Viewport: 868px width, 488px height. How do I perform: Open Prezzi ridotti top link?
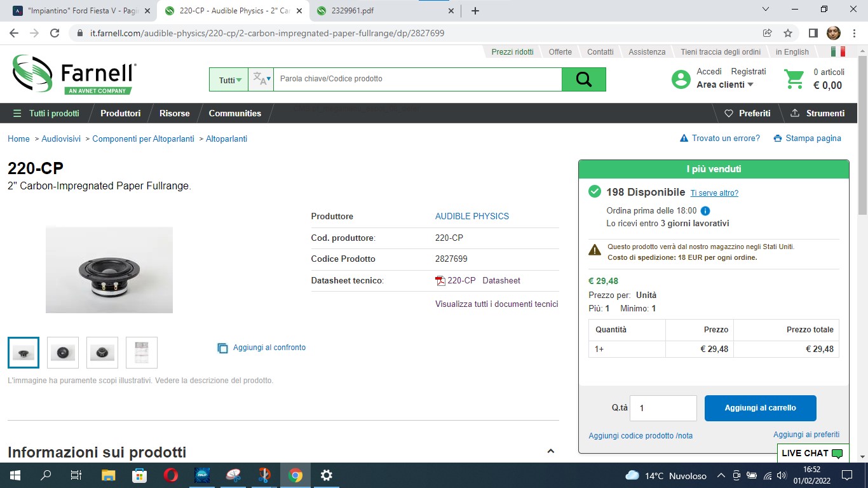(512, 52)
